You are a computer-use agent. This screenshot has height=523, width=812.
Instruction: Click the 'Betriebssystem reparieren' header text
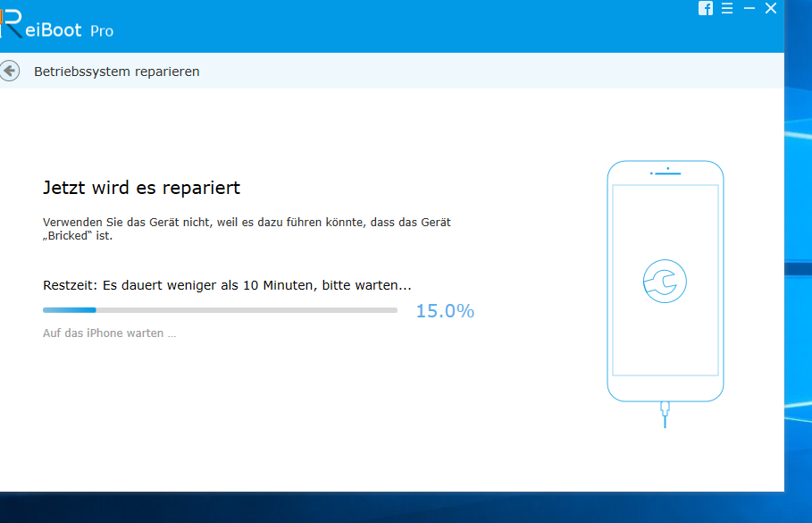click(x=116, y=72)
